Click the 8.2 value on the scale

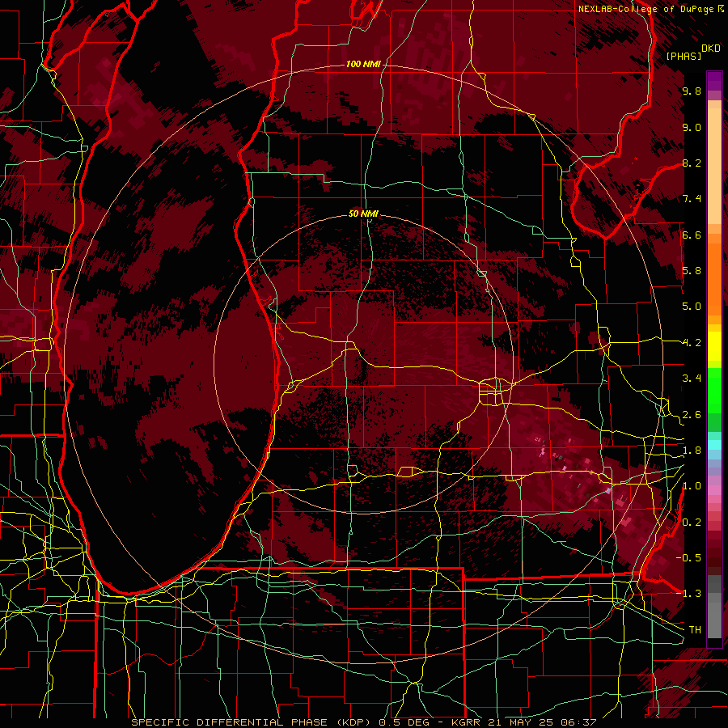click(692, 163)
